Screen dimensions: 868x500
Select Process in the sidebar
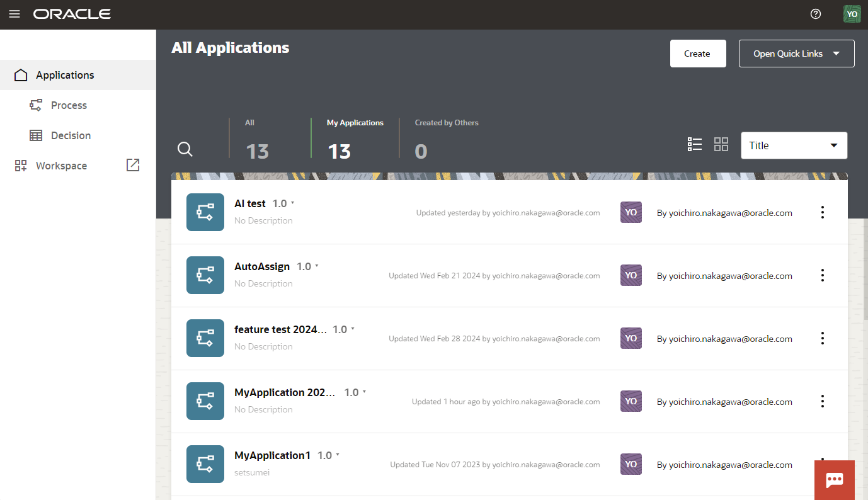click(x=69, y=105)
